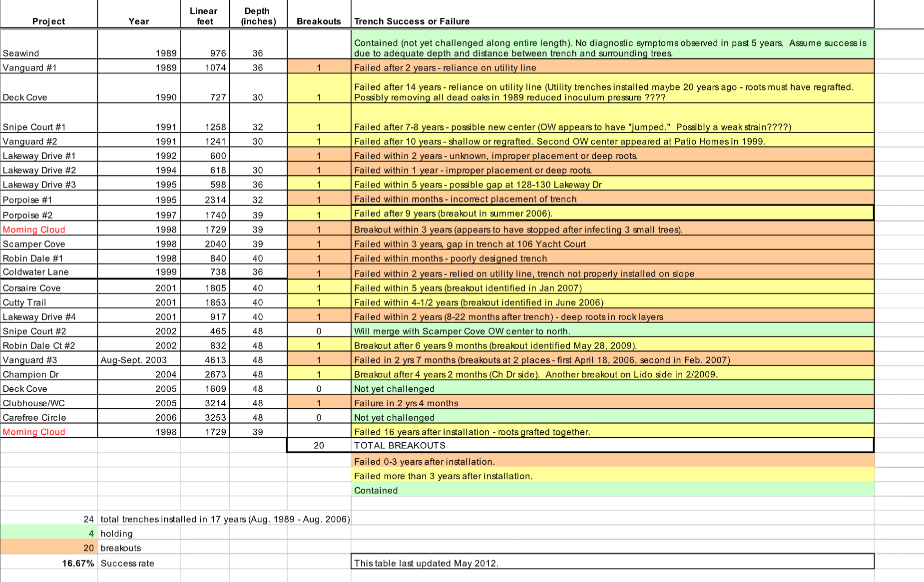
Task: Click the Project column header
Action: tap(48, 21)
